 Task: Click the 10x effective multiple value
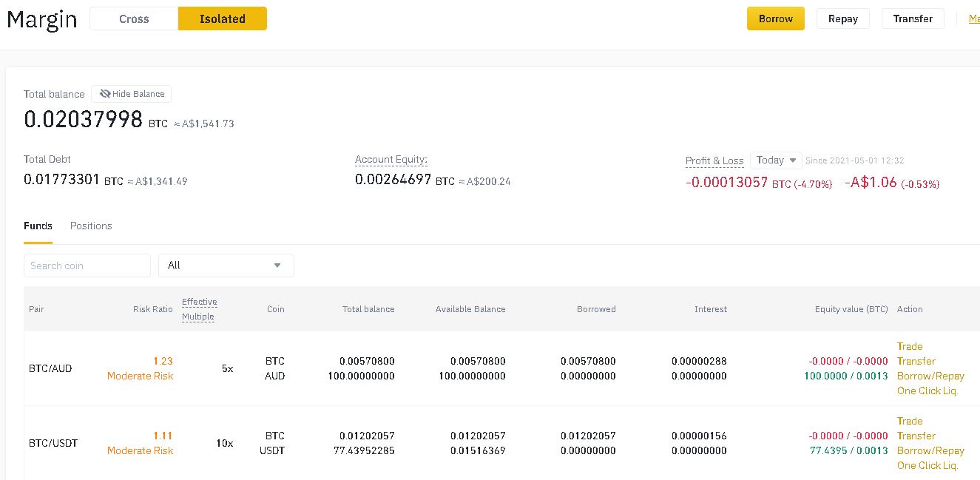(x=225, y=443)
